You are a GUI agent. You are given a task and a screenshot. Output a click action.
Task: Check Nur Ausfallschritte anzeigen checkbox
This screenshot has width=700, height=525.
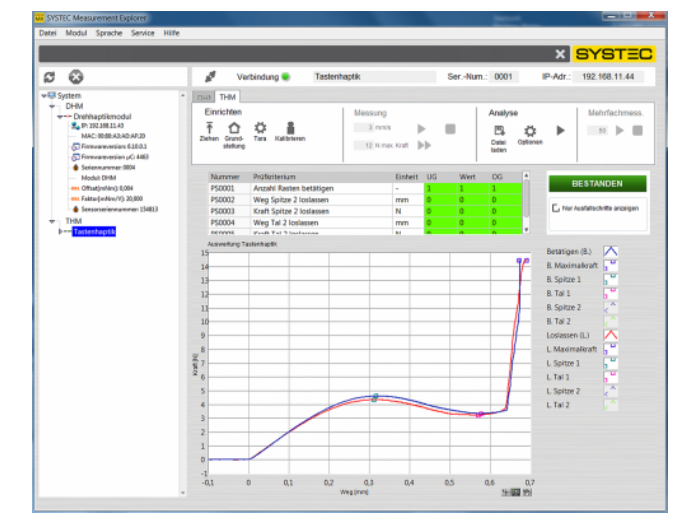[x=556, y=208]
